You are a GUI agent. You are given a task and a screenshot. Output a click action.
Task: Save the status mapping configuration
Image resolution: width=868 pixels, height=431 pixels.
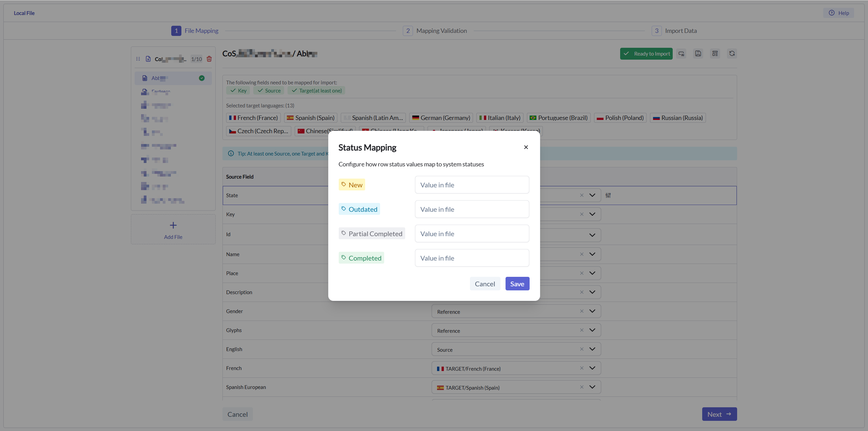point(517,284)
